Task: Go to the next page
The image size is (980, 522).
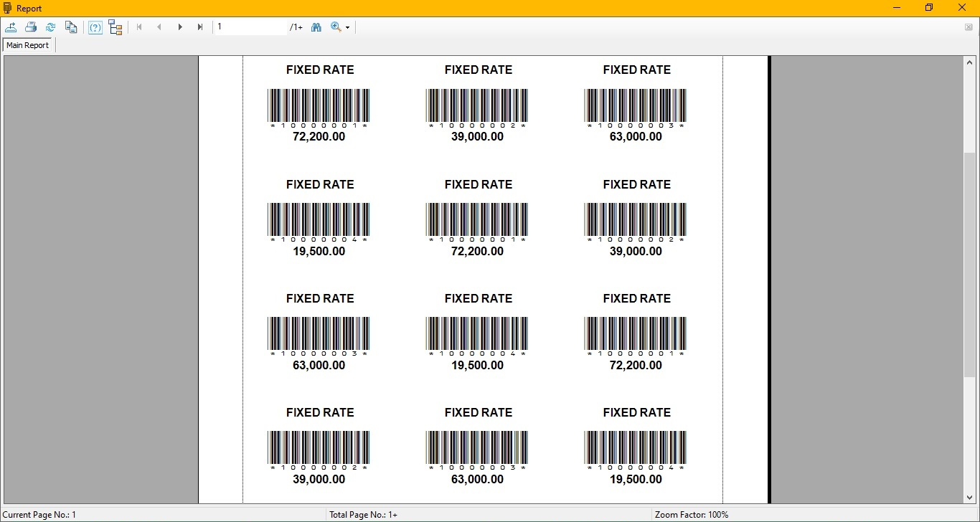Action: point(180,27)
